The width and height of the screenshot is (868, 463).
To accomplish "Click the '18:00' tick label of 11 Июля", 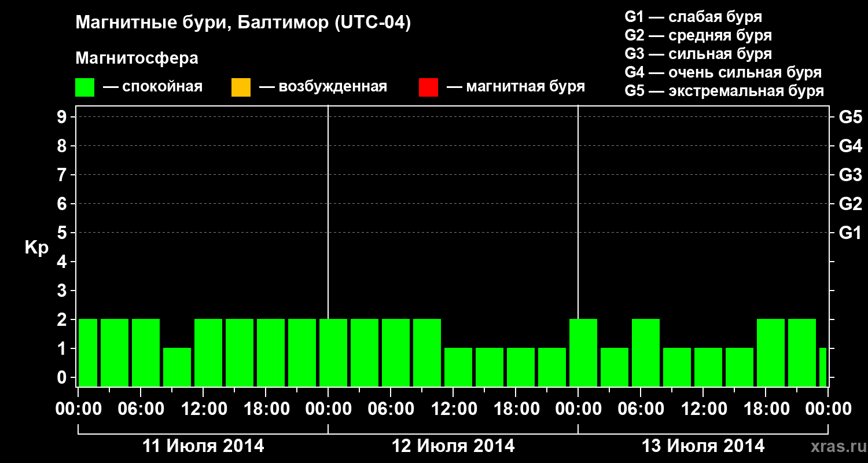I will [x=266, y=409].
